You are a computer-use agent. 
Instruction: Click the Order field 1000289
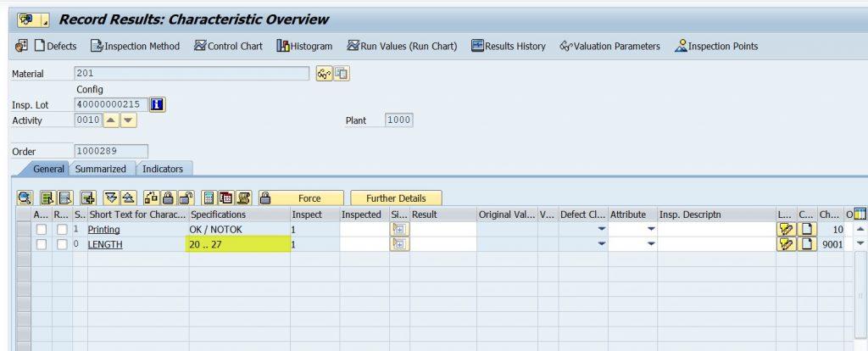click(x=111, y=151)
